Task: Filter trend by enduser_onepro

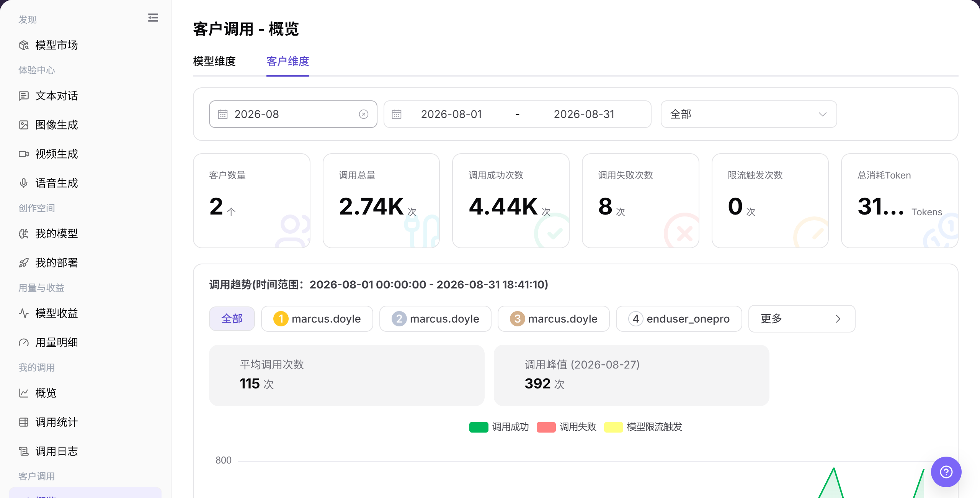Action: (679, 319)
